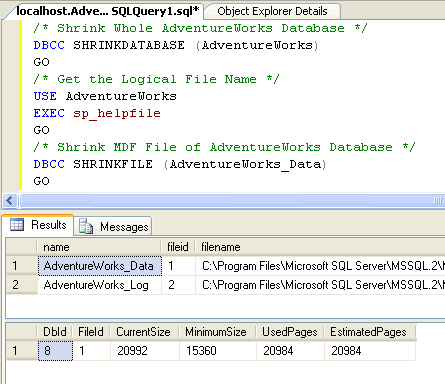Open the Messages tab
The image size is (445, 384).
(113, 227)
